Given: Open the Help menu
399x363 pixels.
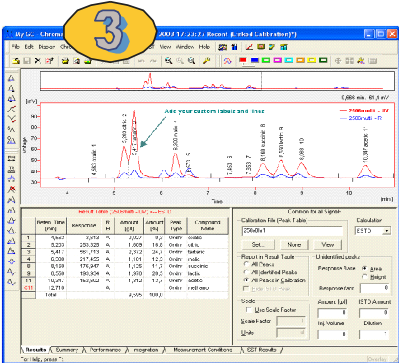Looking at the screenshot, I should tap(204, 47).
